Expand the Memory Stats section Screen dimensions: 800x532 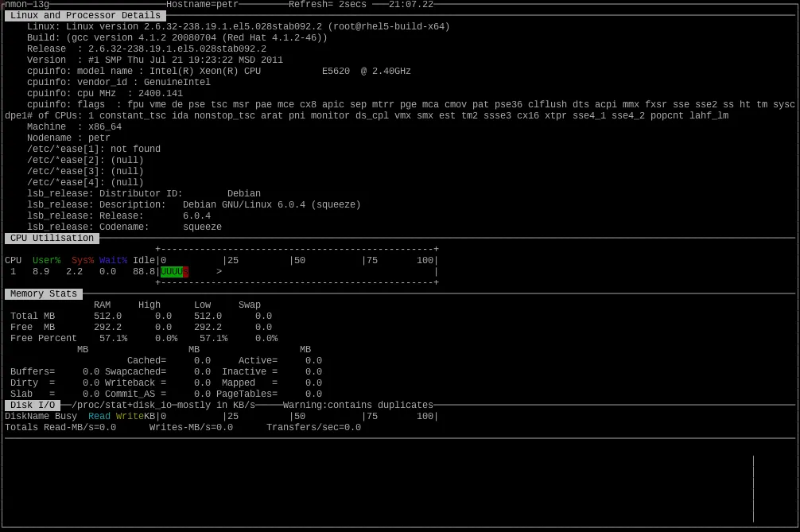(x=43, y=293)
